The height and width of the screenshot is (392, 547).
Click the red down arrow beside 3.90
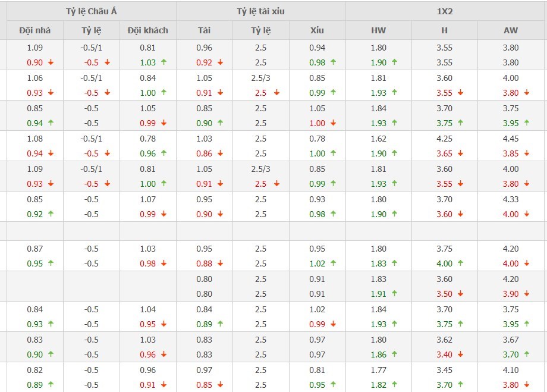point(527,294)
